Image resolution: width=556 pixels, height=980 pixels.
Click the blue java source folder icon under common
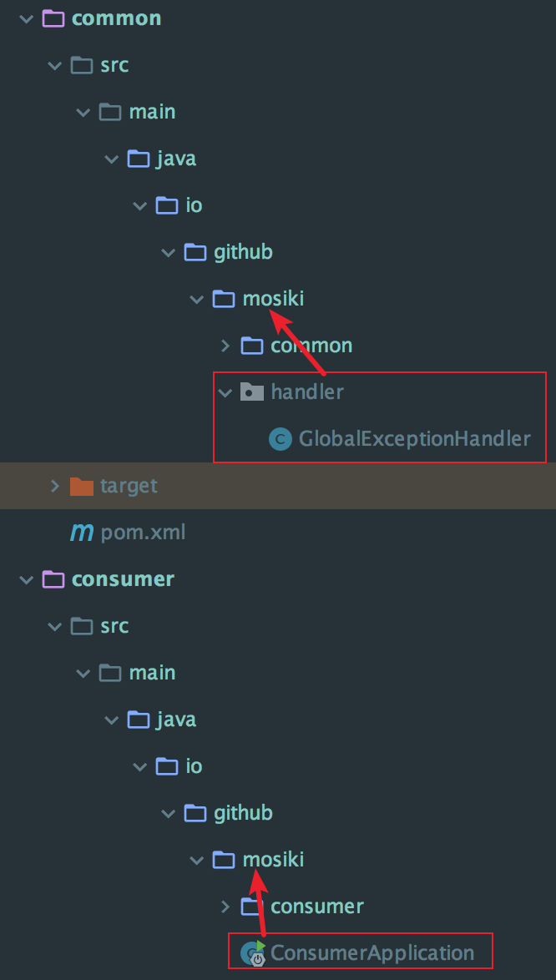coord(139,158)
